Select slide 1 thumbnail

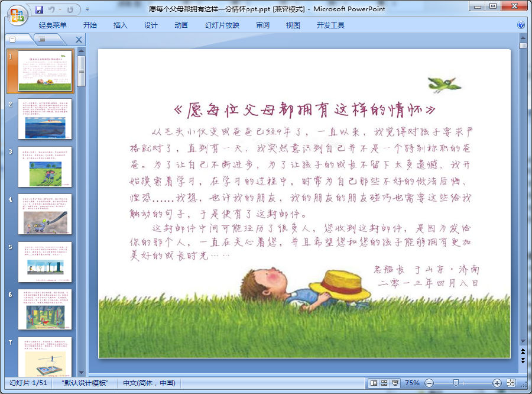pyautogui.click(x=45, y=71)
